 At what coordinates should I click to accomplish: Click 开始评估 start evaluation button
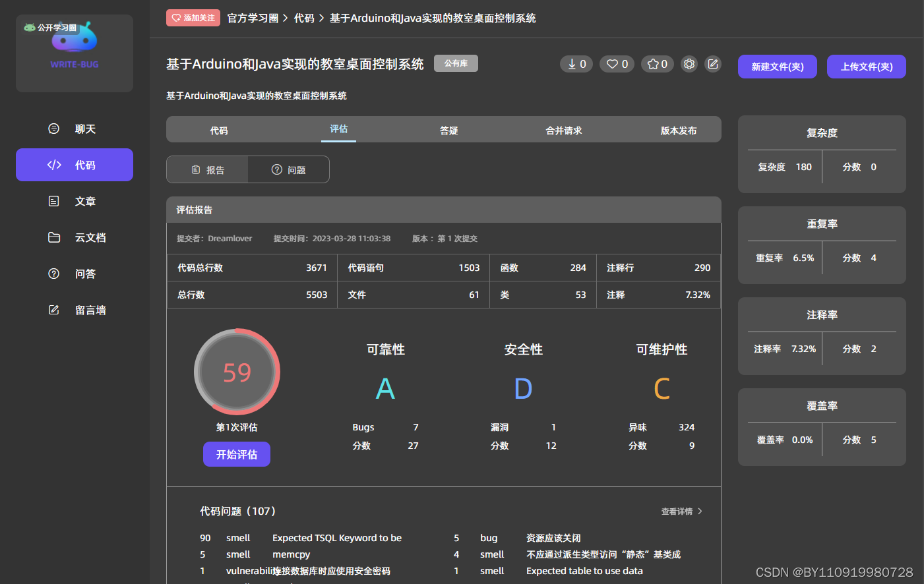pos(237,454)
